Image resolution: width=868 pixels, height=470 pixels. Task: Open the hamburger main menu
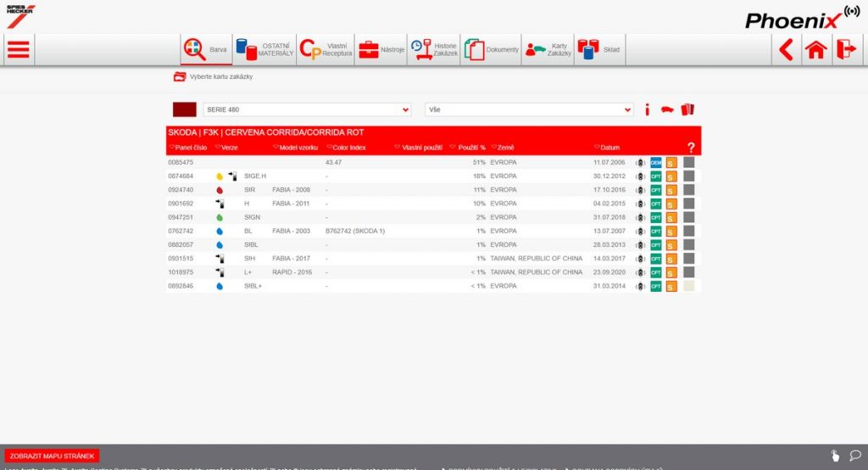pyautogui.click(x=18, y=50)
